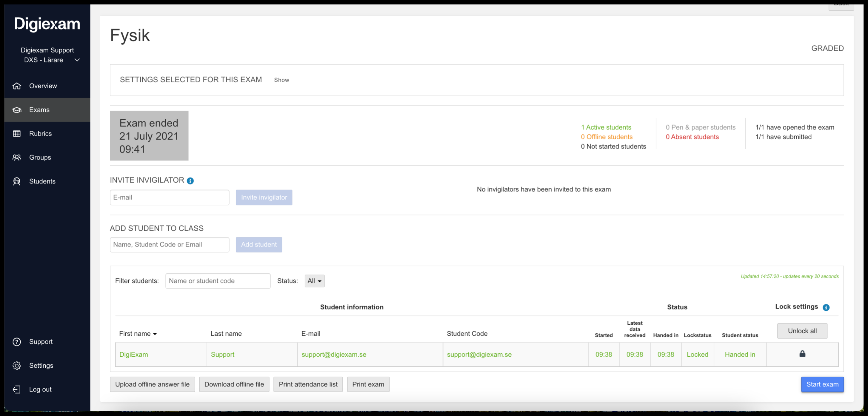Click Filter students name field
The width and height of the screenshot is (868, 416).
pyautogui.click(x=218, y=281)
